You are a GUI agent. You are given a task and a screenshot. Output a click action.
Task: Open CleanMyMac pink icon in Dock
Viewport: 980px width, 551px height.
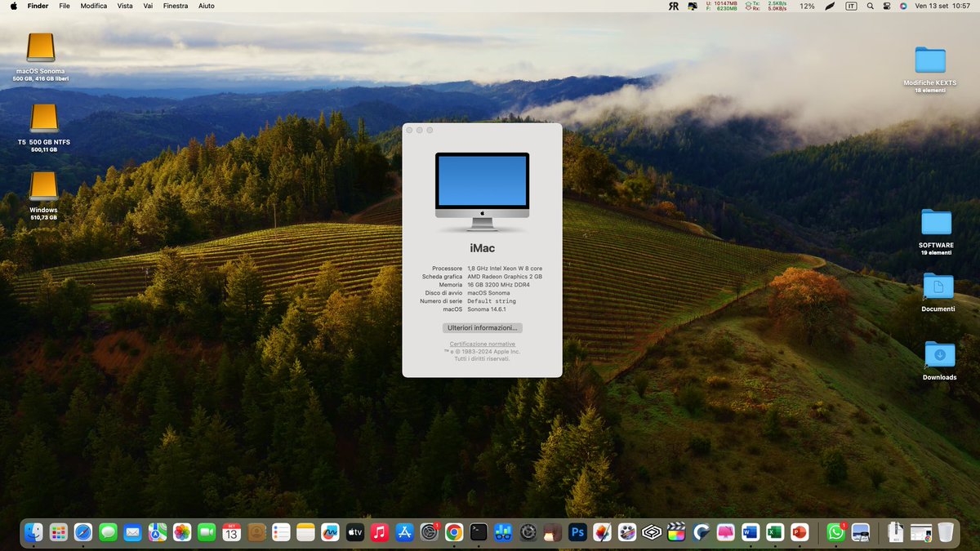coord(726,532)
